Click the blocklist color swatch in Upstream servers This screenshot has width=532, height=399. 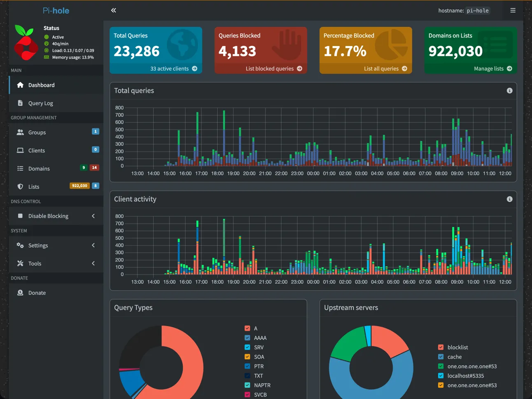[441, 347]
